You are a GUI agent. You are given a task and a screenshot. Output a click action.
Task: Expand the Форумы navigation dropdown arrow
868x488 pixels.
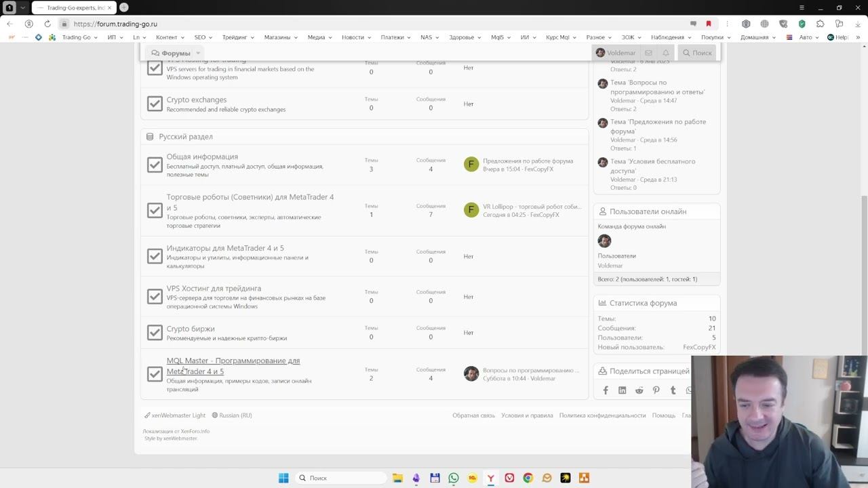tap(198, 53)
